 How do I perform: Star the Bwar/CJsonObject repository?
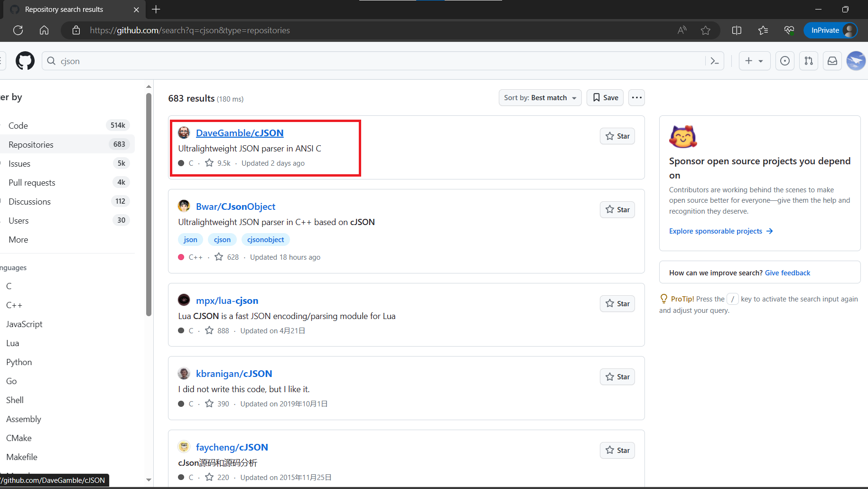click(617, 210)
